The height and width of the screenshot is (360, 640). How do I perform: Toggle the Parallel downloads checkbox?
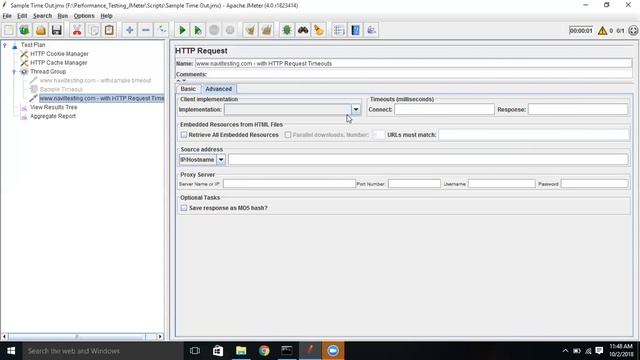click(288, 135)
